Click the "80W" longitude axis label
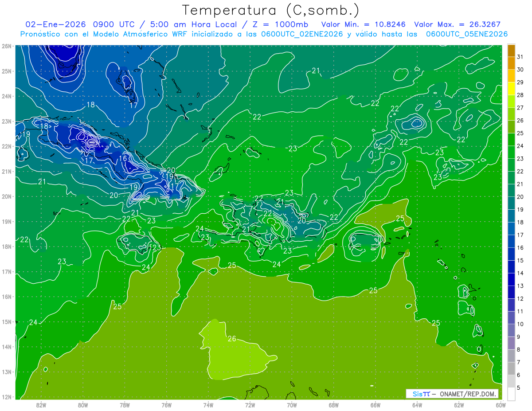Screen dimensions: 532x411 point(83,405)
